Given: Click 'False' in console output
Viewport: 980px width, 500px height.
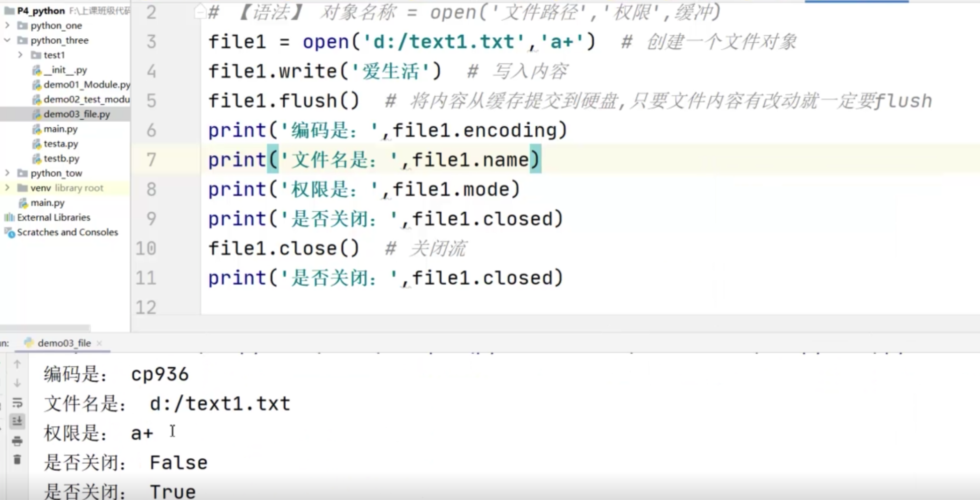Looking at the screenshot, I should [x=179, y=463].
